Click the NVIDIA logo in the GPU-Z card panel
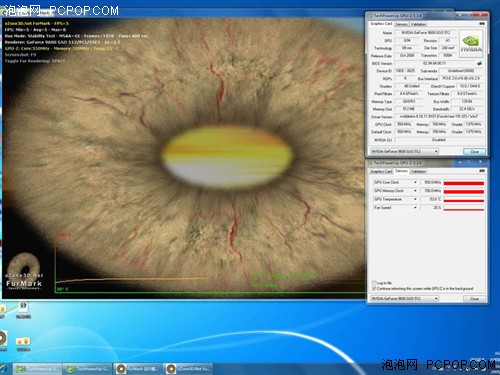The height and width of the screenshot is (375, 500). coord(471,44)
